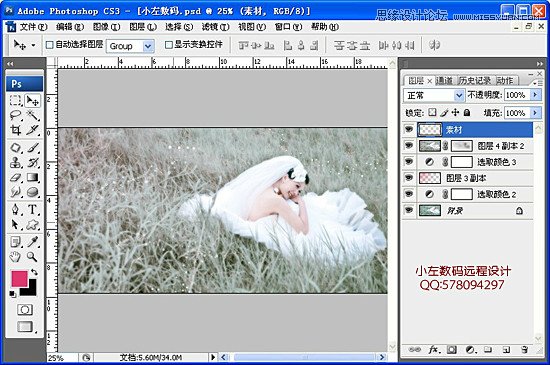Open the blend mode 正常 dropdown
550x365 pixels.
coord(459,95)
